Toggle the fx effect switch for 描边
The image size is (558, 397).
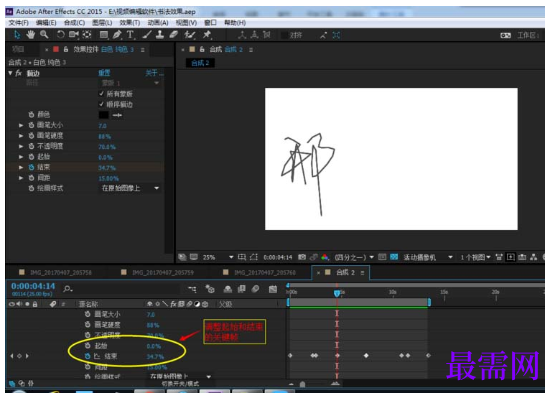pos(19,73)
